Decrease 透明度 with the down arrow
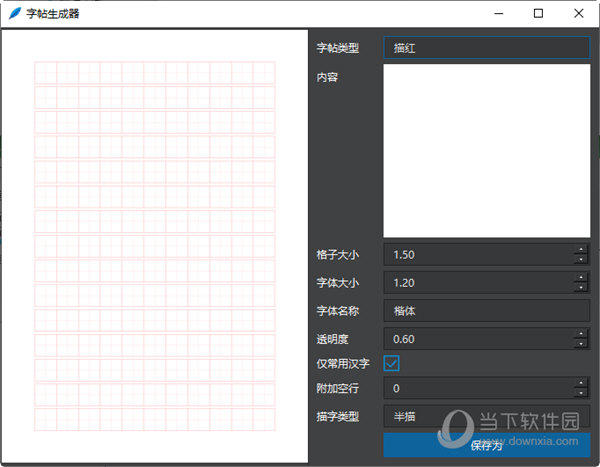This screenshot has height=467, width=600. pos(581,344)
